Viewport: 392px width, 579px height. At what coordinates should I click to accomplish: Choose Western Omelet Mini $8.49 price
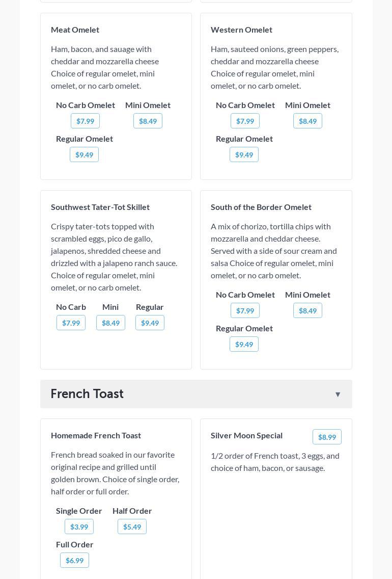[x=307, y=121]
